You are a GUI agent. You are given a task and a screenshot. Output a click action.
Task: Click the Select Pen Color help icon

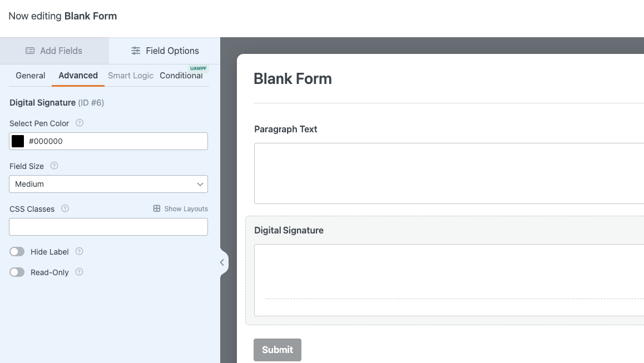[80, 123]
